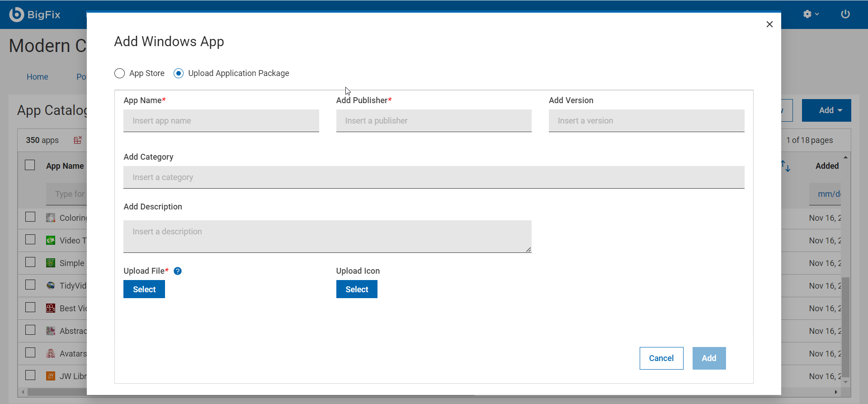Click the Upload File help question icon
Viewport: 868px width, 404px height.
point(178,271)
